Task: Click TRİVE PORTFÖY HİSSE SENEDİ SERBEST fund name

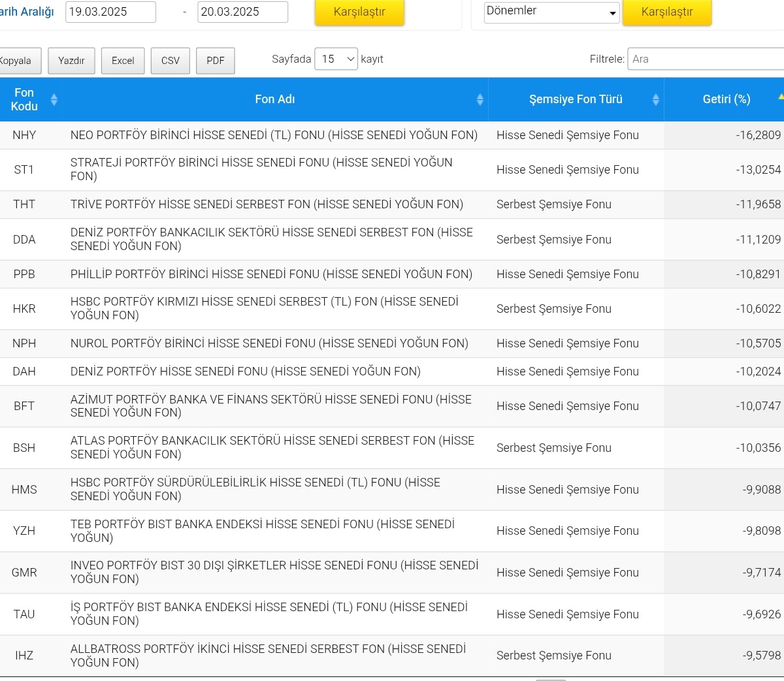Action: click(x=267, y=204)
